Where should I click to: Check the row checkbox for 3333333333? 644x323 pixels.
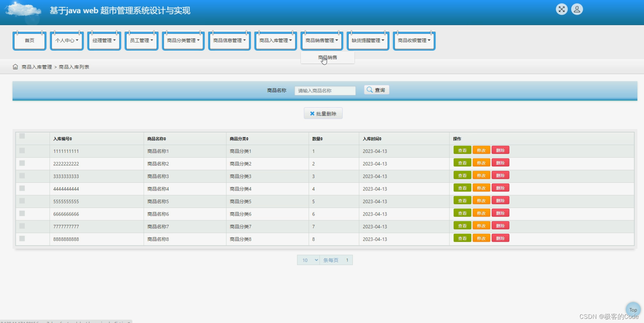22,176
